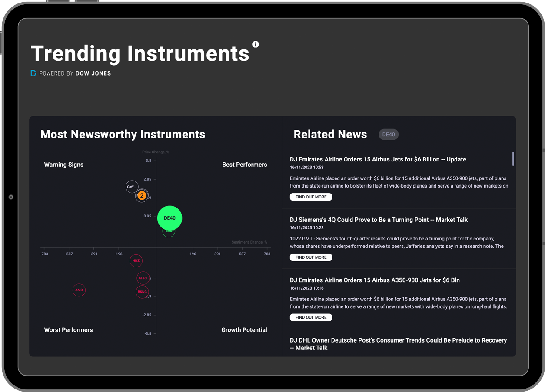Screen dimensions: 545x392
Task: Open headline "DJ DHL Owner Deutsche Post's Consumer Trends"
Action: click(398, 344)
